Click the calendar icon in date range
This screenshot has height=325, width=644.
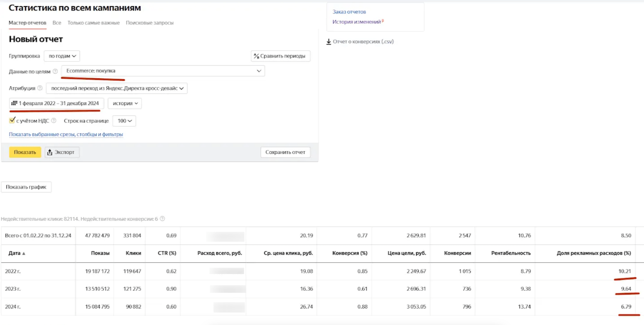tap(14, 103)
